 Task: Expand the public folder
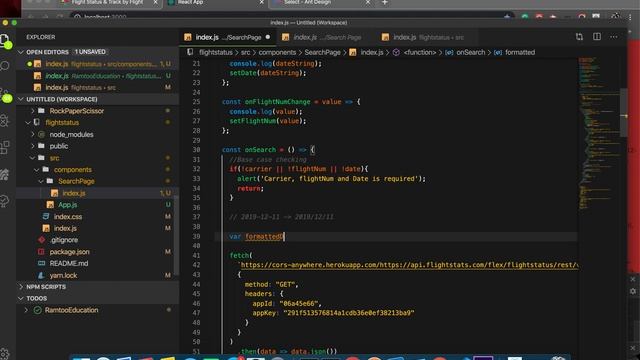[33, 146]
